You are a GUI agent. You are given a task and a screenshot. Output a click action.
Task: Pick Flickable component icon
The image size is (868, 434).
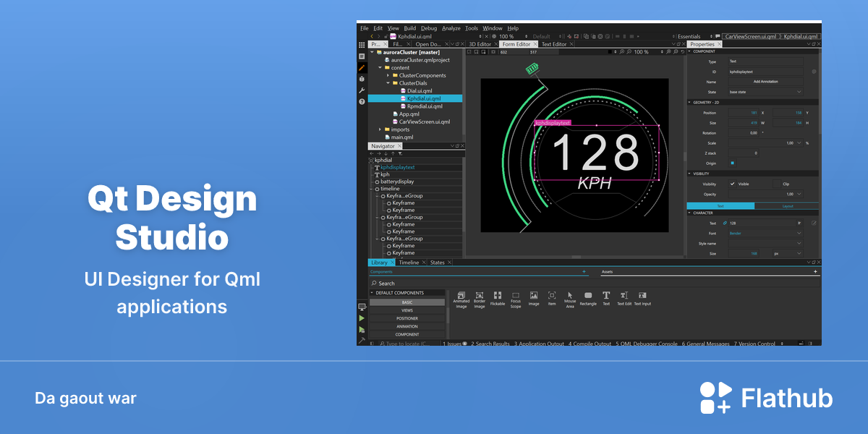click(x=498, y=296)
